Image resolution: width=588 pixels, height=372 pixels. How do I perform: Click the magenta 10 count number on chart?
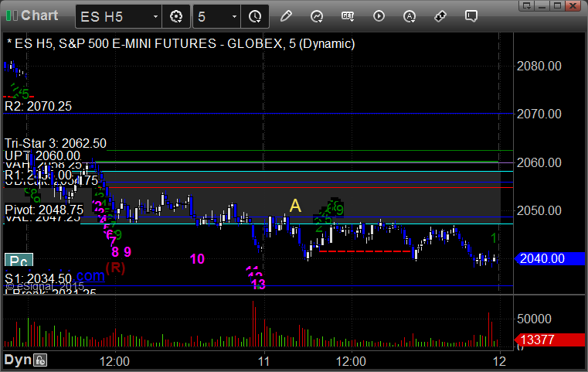pyautogui.click(x=197, y=258)
